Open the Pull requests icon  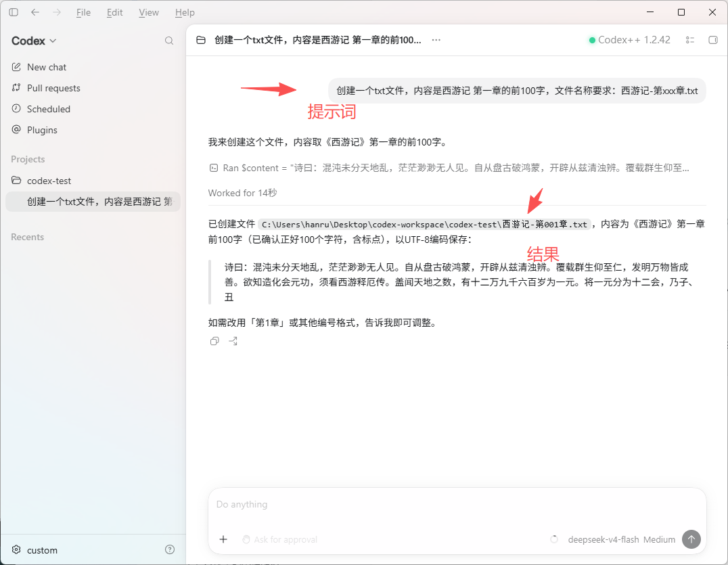pyautogui.click(x=16, y=88)
